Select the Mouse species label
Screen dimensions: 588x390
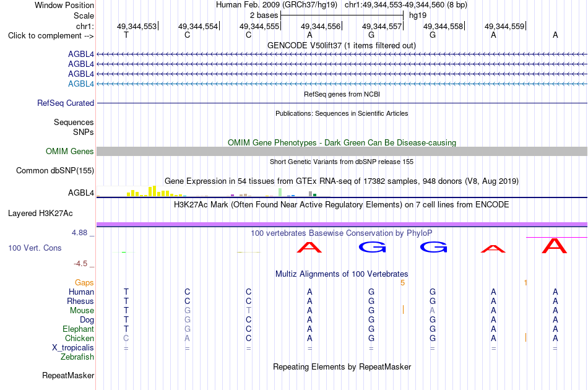click(82, 311)
